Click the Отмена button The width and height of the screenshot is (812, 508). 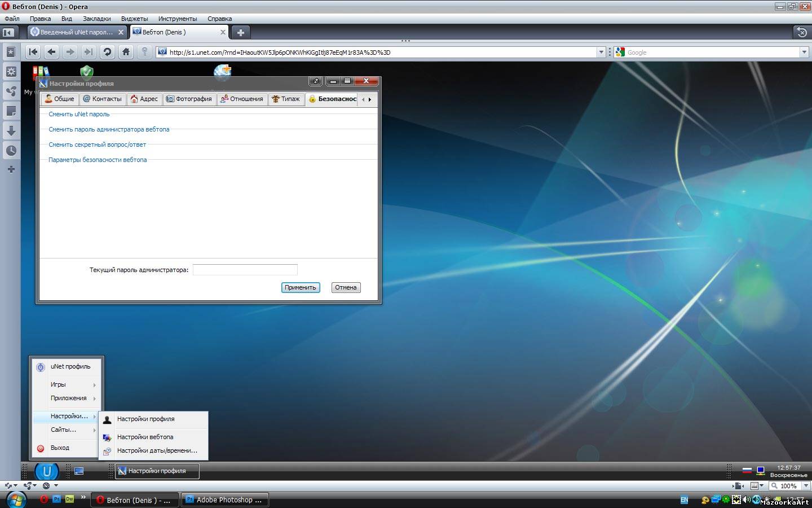pyautogui.click(x=346, y=287)
